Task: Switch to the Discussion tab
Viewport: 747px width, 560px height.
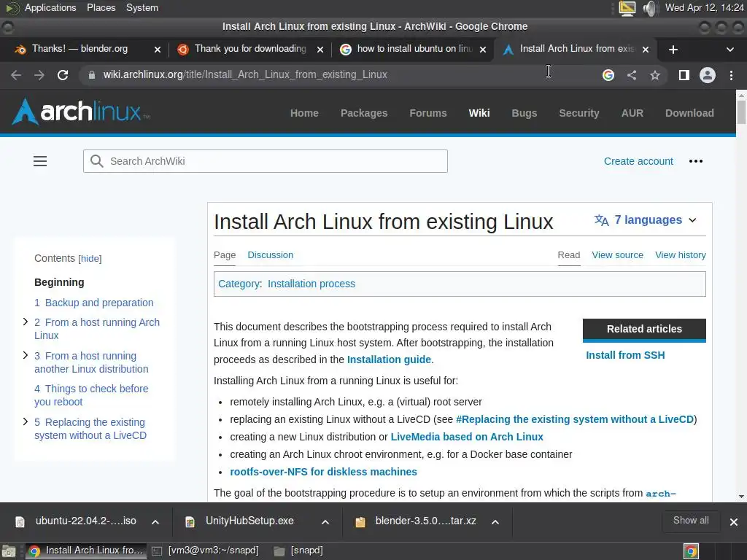Action: [x=270, y=255]
